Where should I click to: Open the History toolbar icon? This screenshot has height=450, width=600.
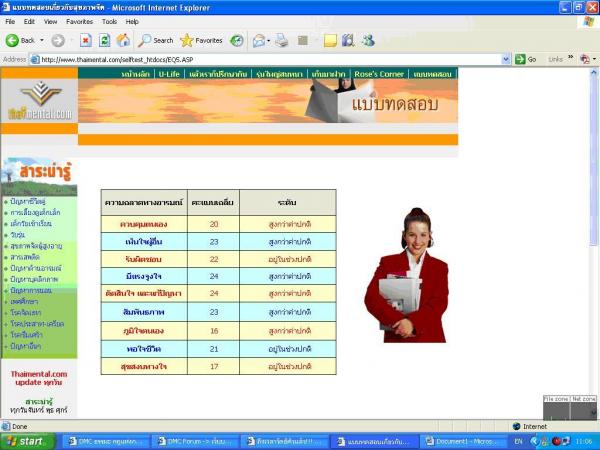(237, 40)
